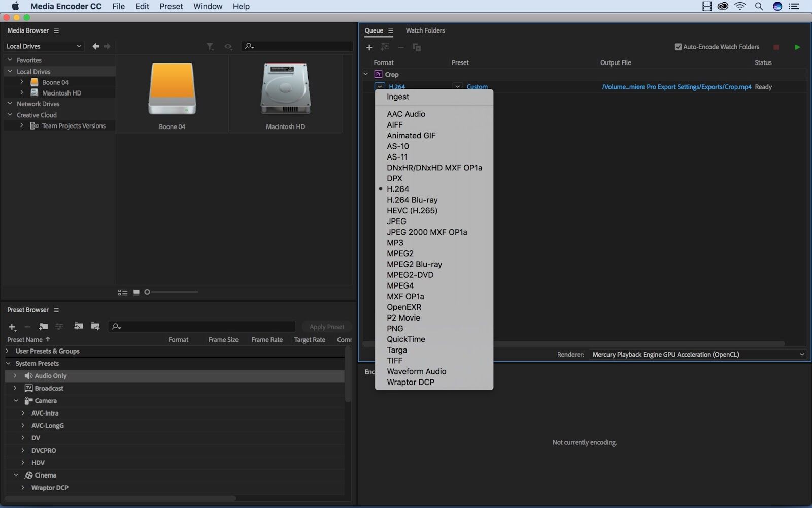
Task: Click the Create new preset plus icon
Action: [12, 327]
